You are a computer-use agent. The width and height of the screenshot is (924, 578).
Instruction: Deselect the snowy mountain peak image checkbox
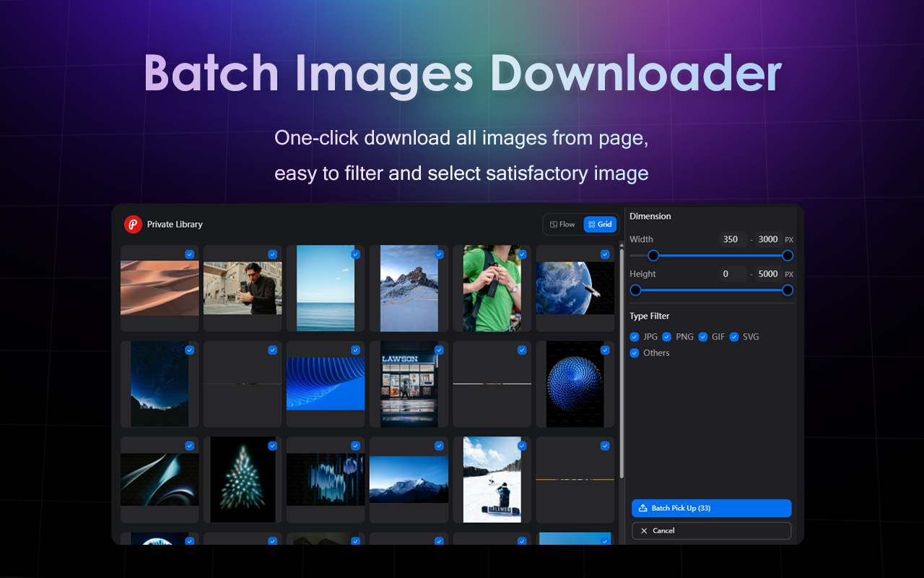click(x=438, y=254)
